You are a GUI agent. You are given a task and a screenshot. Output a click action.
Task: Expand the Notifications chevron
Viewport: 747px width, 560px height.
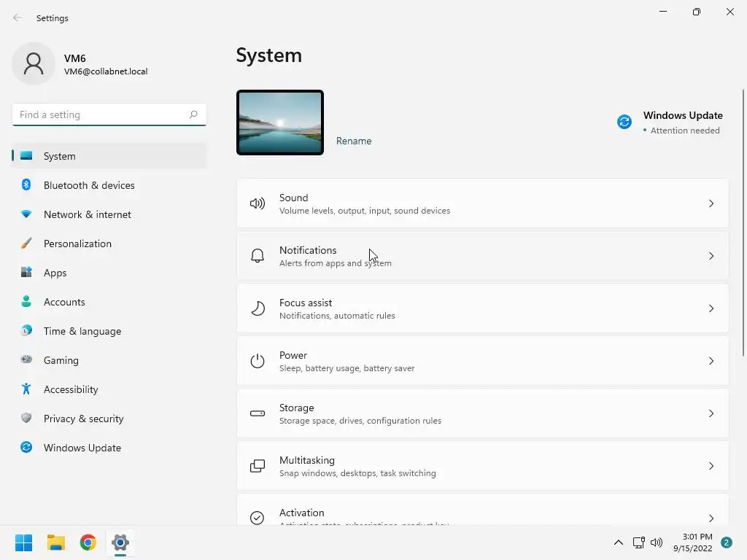[711, 256]
